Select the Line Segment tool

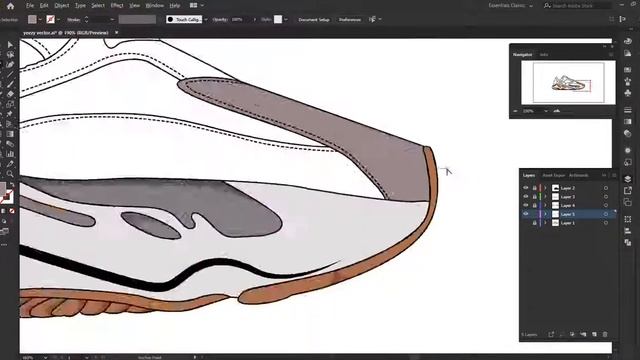[10, 74]
